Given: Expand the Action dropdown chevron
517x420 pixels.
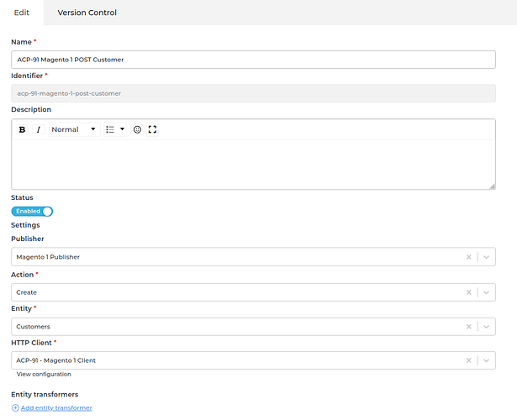Looking at the screenshot, I should pos(486,292).
